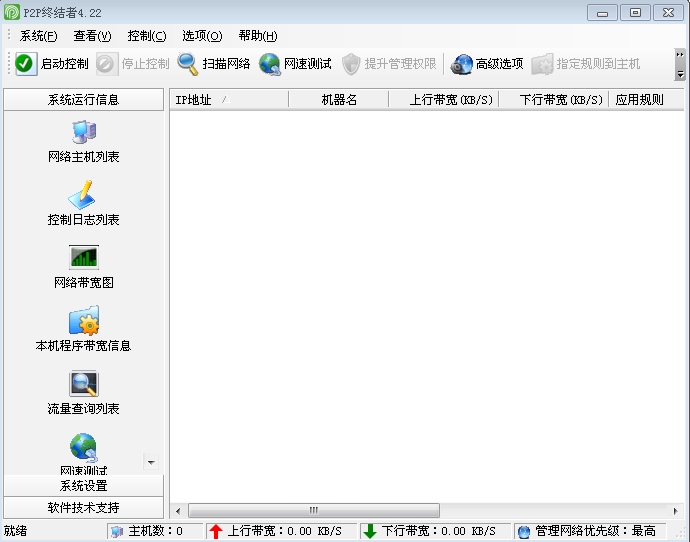Click the horizontal scrollbar left arrow

click(x=178, y=511)
